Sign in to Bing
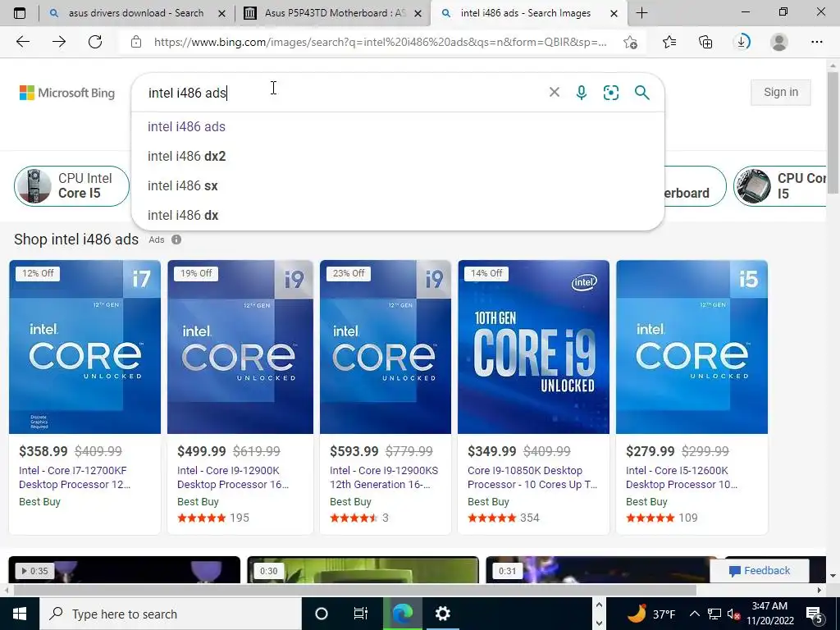The height and width of the screenshot is (630, 840). 781,92
